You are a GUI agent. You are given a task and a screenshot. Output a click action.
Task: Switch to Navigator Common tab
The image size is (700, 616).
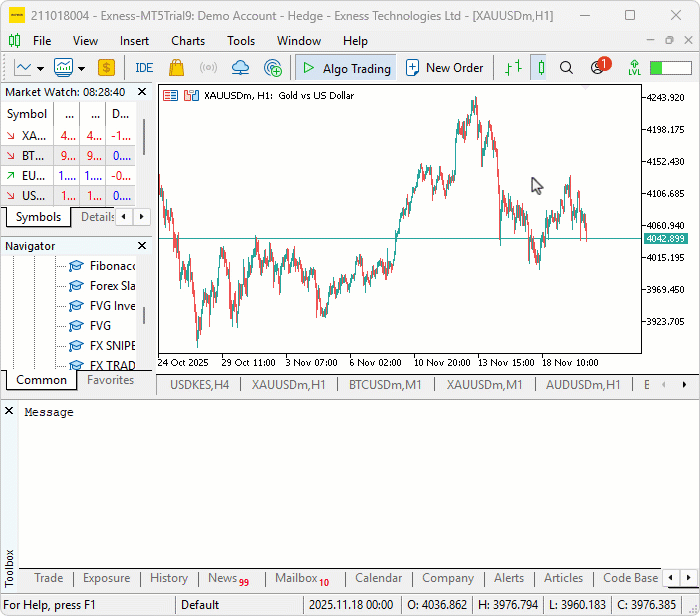point(42,380)
